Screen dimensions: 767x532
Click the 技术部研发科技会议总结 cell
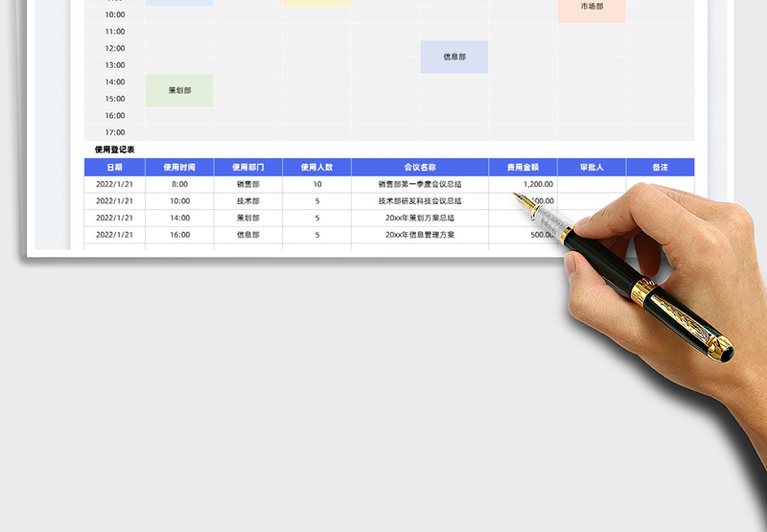[420, 201]
